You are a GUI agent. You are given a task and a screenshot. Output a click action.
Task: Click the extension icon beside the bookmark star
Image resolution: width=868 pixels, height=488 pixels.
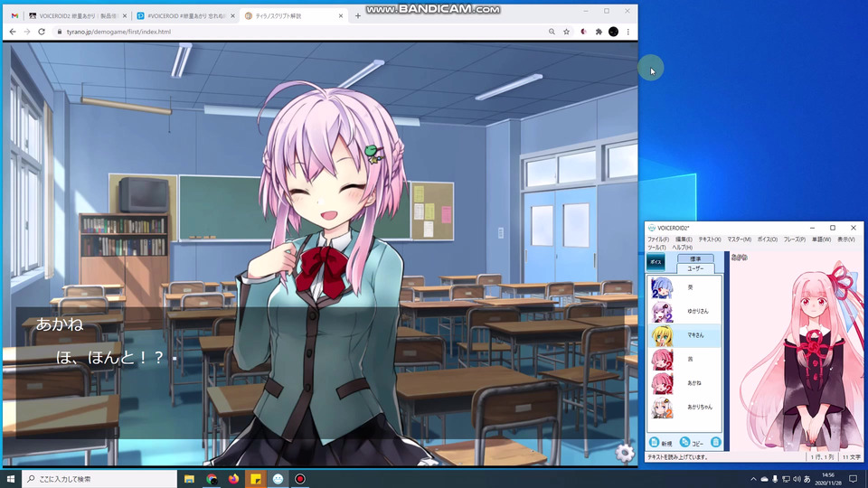pos(583,32)
